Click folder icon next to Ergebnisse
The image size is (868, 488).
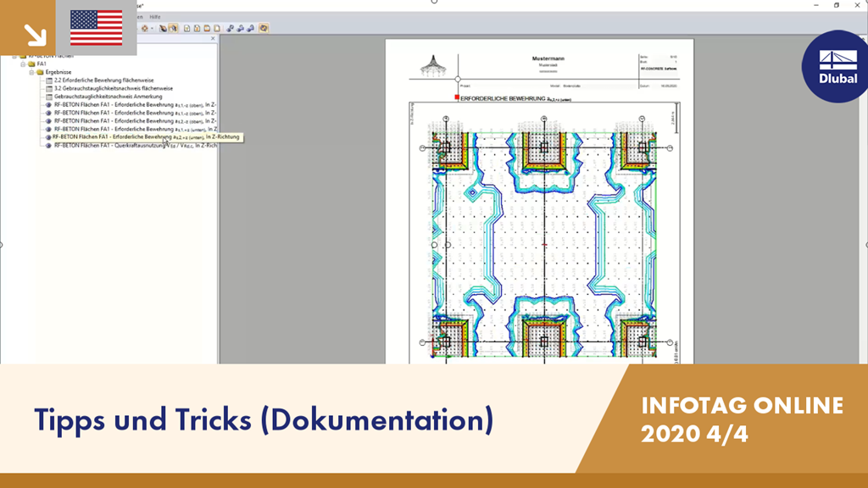tap(40, 73)
